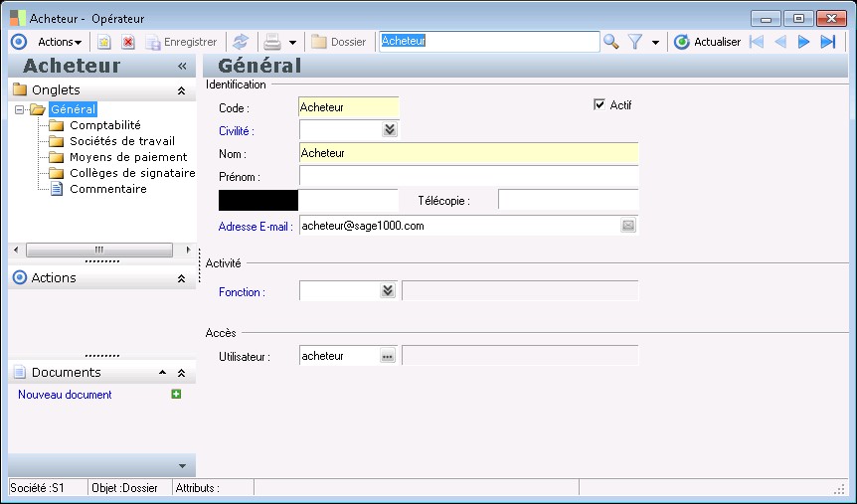Click the Documents section page icon
Screen dimensions: 857x504
tap(19, 372)
